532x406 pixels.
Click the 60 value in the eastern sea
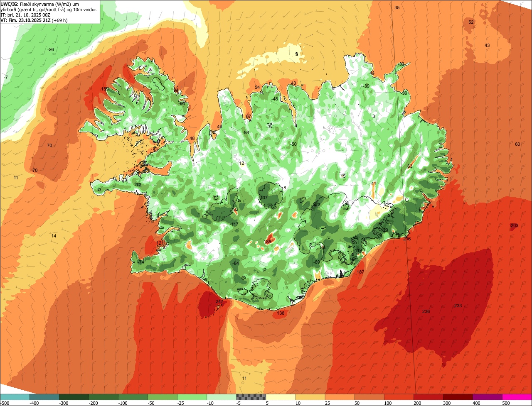coord(517,144)
